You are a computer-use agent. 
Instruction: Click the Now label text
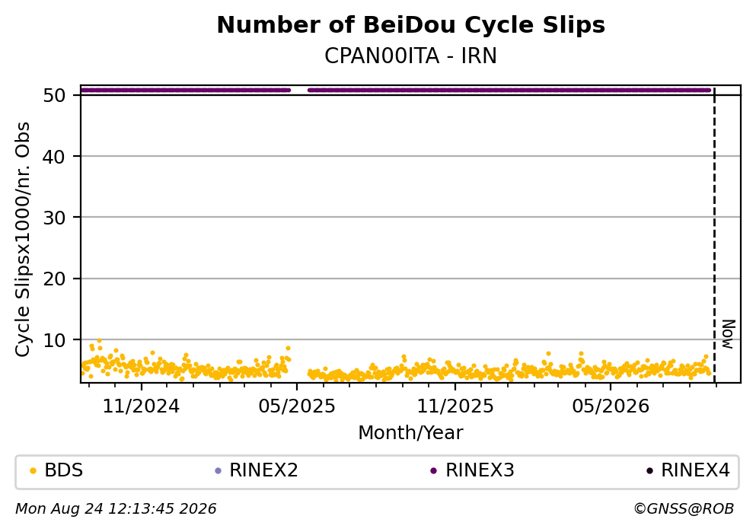pyautogui.click(x=729, y=334)
